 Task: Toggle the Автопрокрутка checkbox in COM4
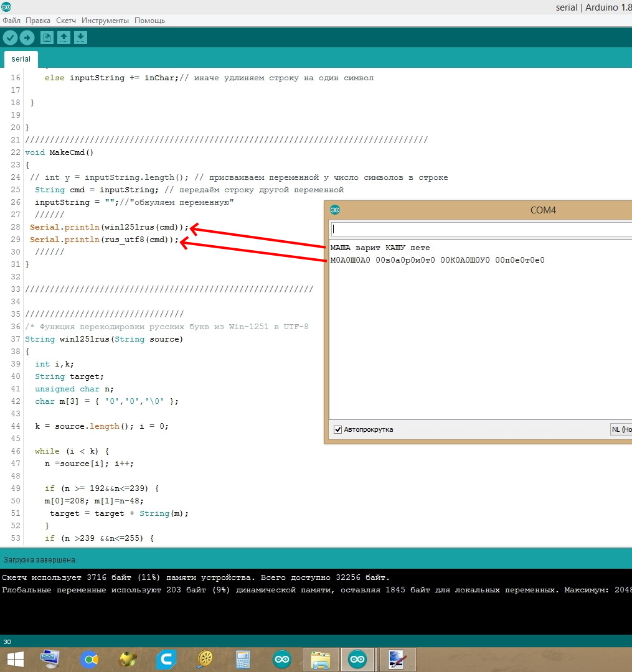[x=338, y=429]
